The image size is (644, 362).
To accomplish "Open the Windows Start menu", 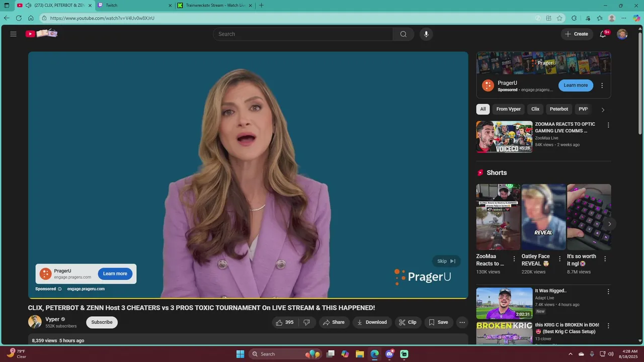I will (x=240, y=354).
